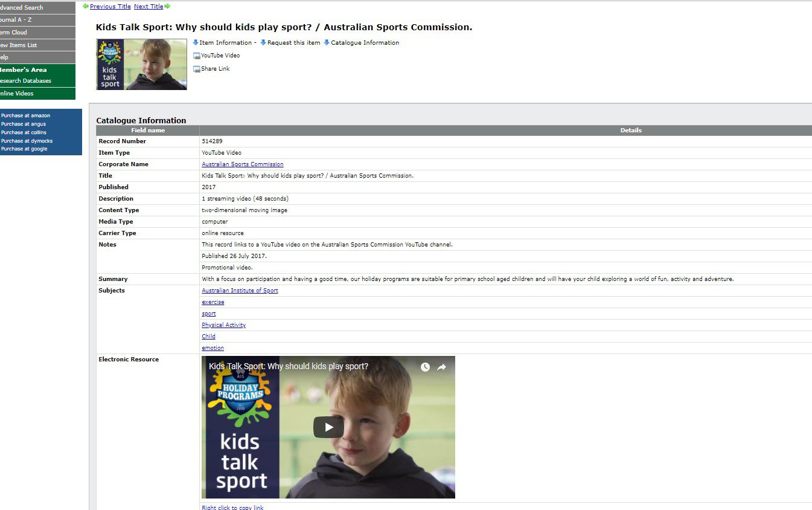The height and width of the screenshot is (510, 812).
Task: Open Term Cloud in sidebar menu
Action: [14, 33]
